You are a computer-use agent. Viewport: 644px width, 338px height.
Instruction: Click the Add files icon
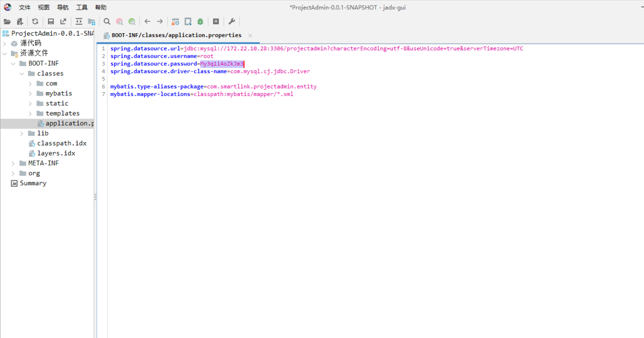(20, 21)
